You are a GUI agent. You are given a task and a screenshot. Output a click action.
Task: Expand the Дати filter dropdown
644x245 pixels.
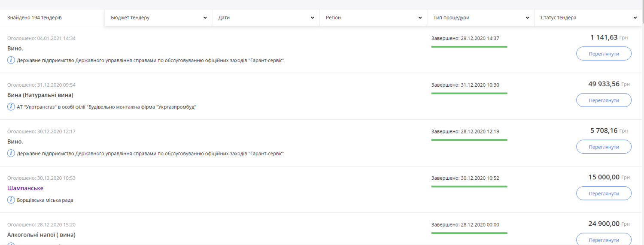click(266, 18)
